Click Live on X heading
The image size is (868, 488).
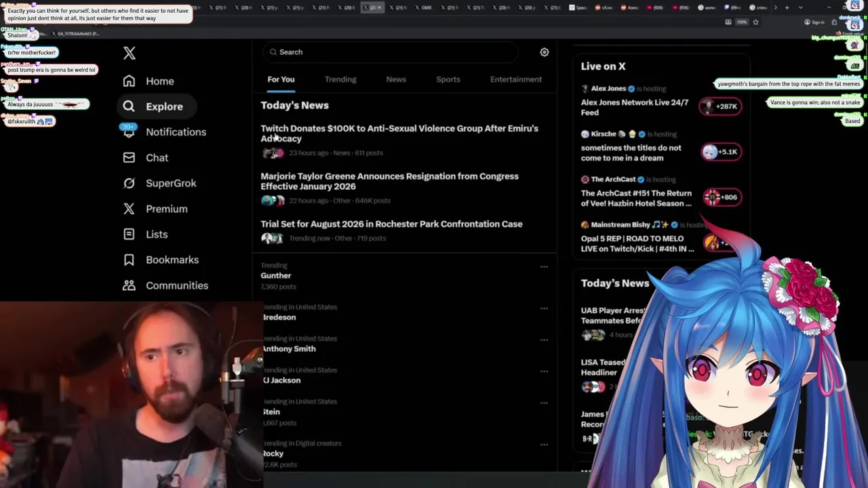coord(603,66)
